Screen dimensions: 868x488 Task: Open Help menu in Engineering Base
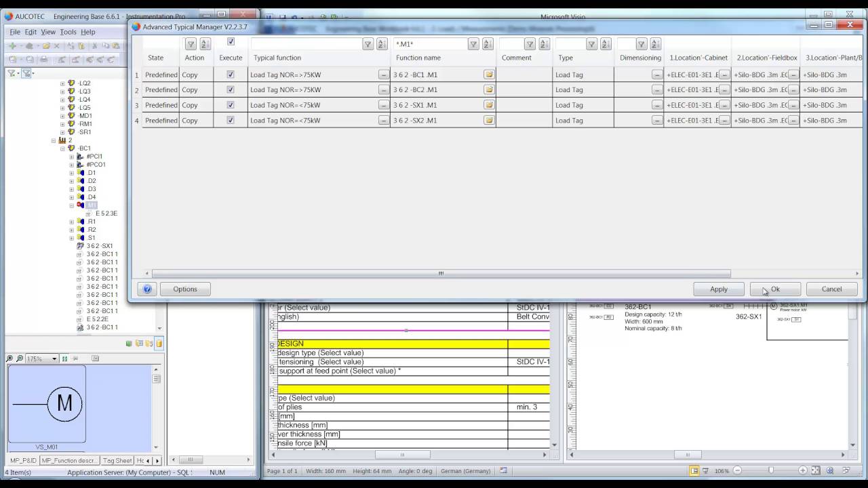click(x=88, y=32)
